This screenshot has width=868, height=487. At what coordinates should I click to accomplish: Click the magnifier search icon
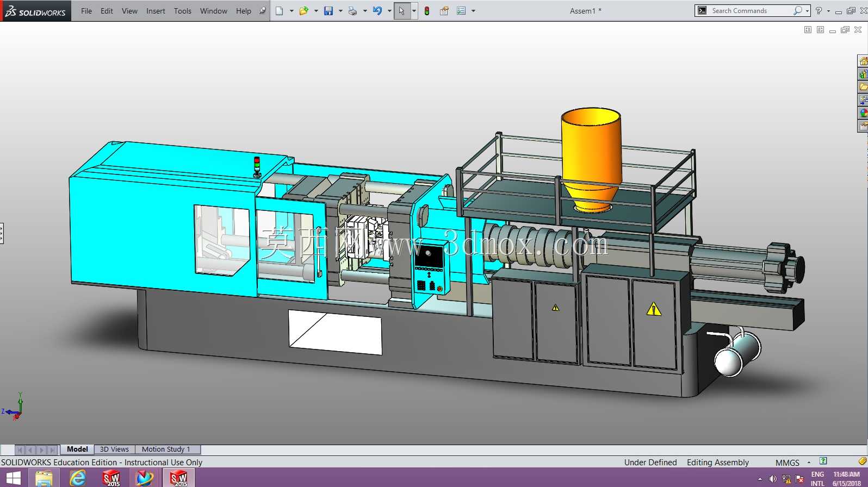[798, 11]
